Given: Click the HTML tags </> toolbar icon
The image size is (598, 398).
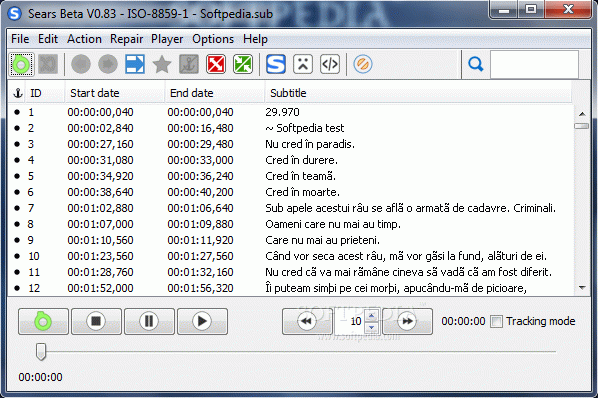Looking at the screenshot, I should (330, 64).
